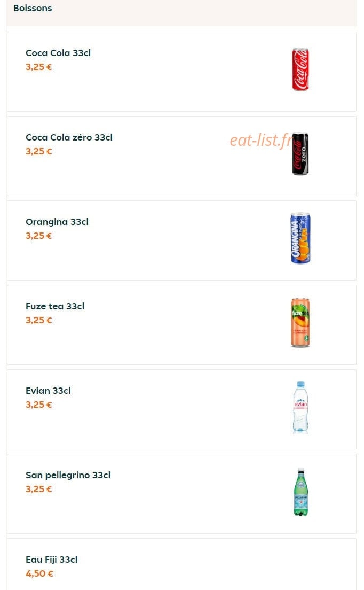Select the Coca Cola 33cl item title

pos(58,53)
